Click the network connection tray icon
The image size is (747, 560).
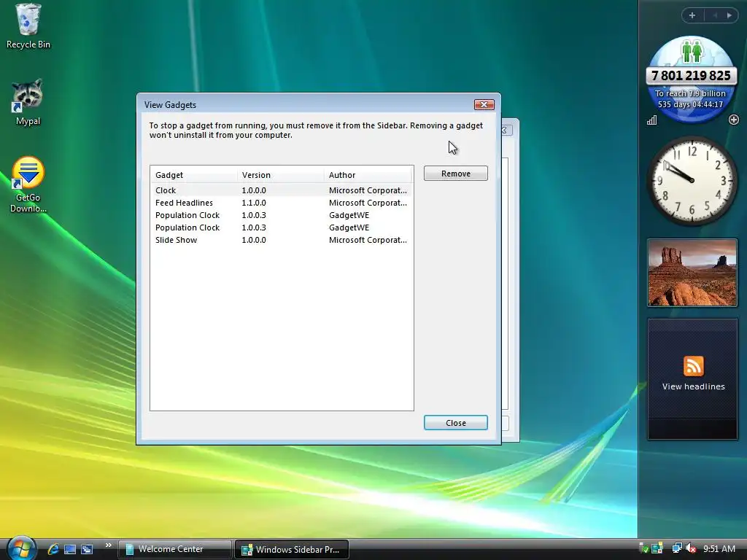click(676, 549)
